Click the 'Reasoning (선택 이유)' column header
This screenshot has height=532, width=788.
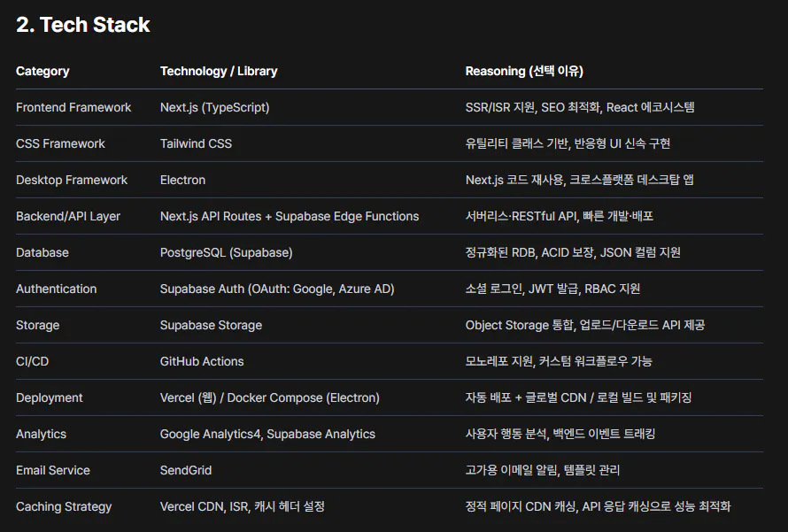point(524,72)
